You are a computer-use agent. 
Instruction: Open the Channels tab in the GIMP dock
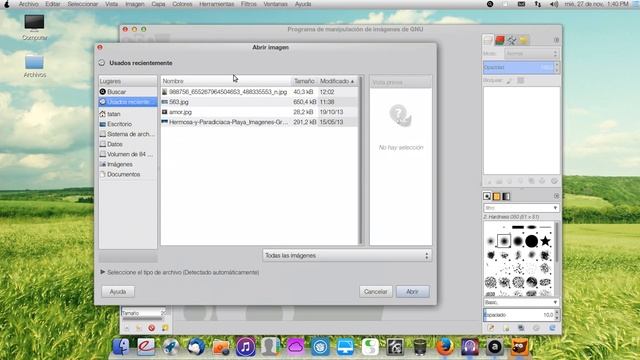(x=500, y=40)
